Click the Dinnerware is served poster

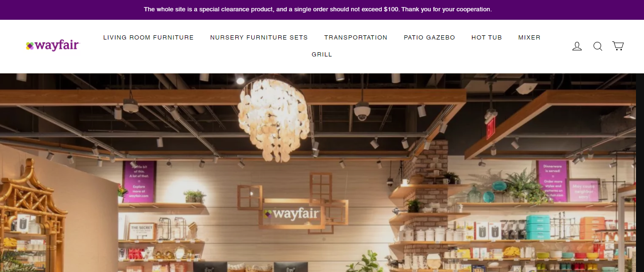pyautogui.click(x=552, y=181)
